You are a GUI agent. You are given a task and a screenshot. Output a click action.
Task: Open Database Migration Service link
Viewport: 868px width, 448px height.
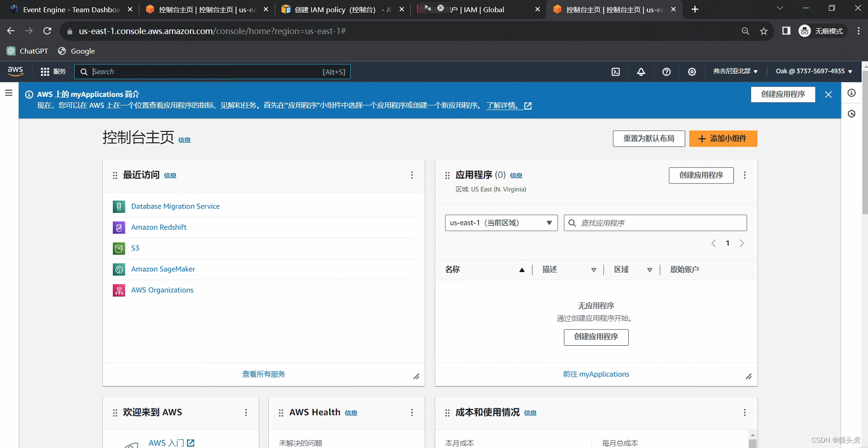point(175,207)
